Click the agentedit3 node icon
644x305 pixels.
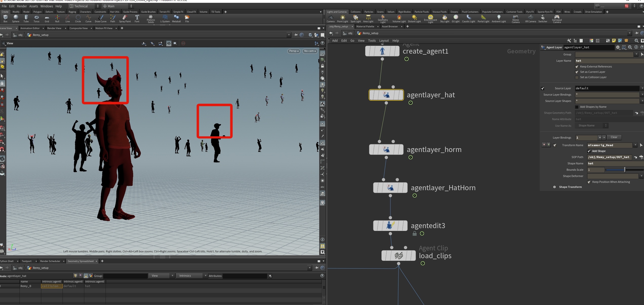(390, 226)
